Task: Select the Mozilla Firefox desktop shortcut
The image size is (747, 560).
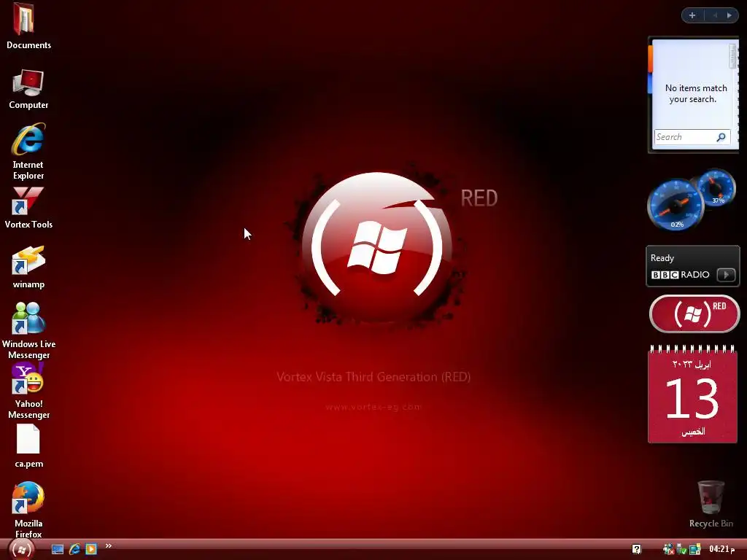Action: (28, 510)
